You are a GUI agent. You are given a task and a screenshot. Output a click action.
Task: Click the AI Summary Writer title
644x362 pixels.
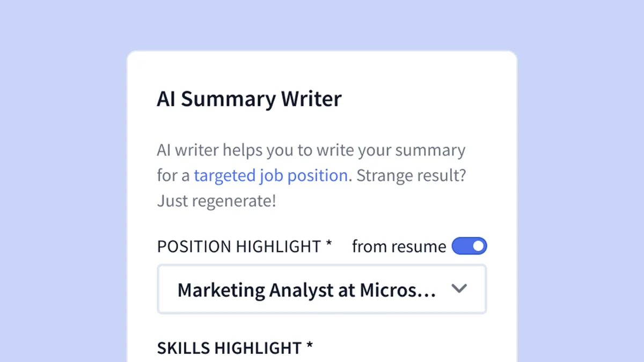point(249,99)
